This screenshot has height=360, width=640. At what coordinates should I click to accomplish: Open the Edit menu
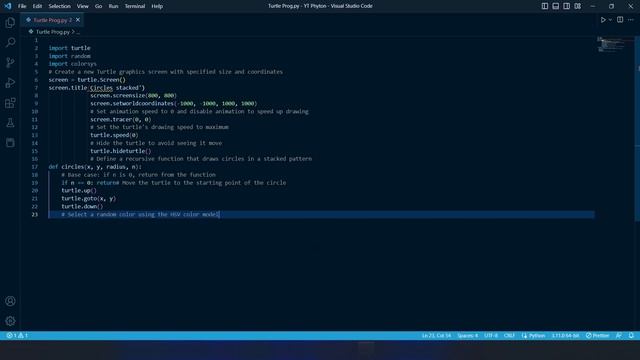click(37, 6)
